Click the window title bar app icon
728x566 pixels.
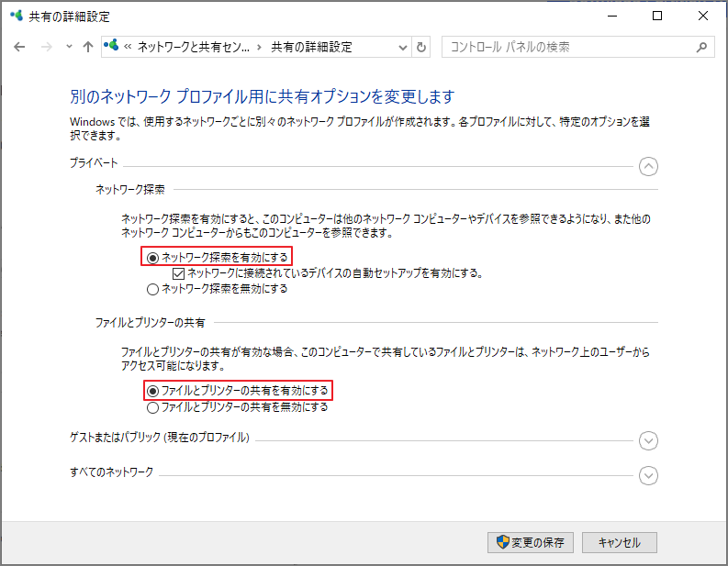tap(17, 17)
